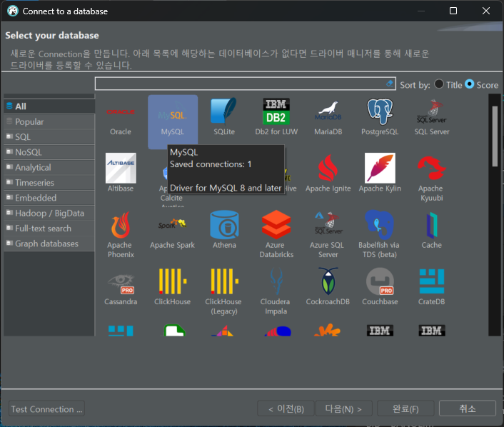Filter by Analytical databases
The width and height of the screenshot is (504, 427).
pyautogui.click(x=49, y=168)
